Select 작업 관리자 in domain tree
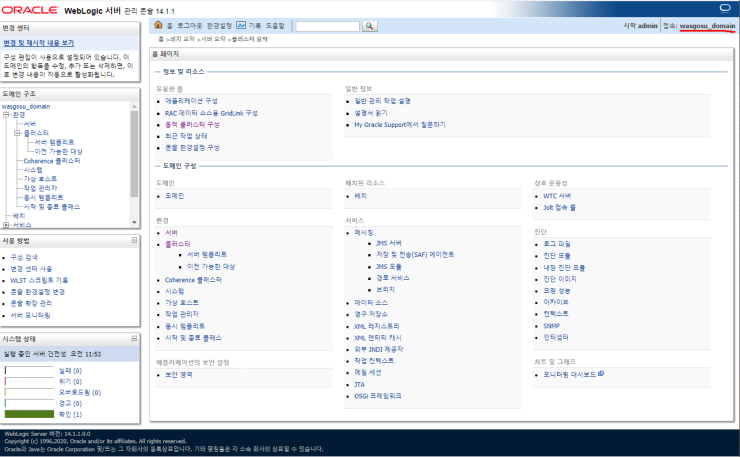Screen dimensions: 740x457 click(x=40, y=188)
